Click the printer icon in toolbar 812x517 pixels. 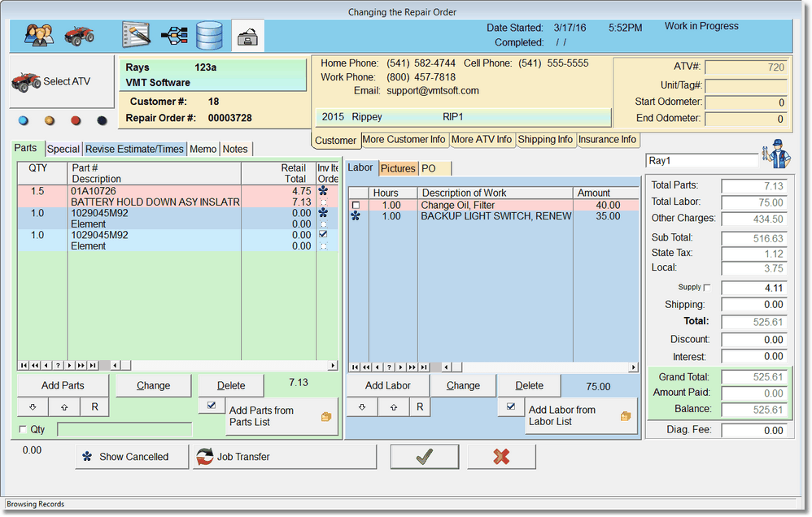[x=247, y=36]
